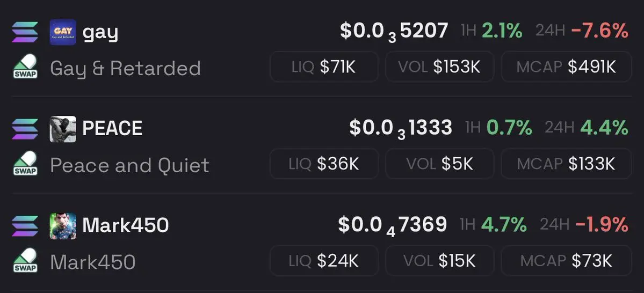Click the LIQ $71K pill

click(x=324, y=67)
